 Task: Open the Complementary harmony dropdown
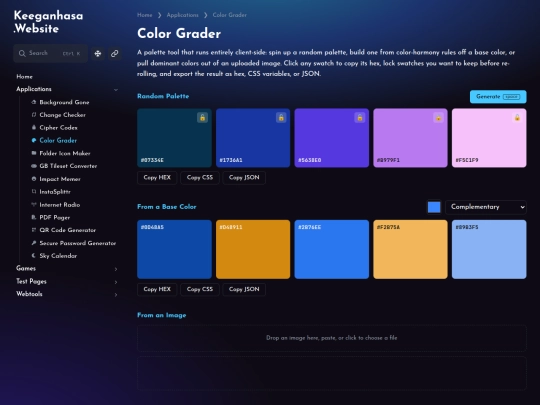coord(486,207)
